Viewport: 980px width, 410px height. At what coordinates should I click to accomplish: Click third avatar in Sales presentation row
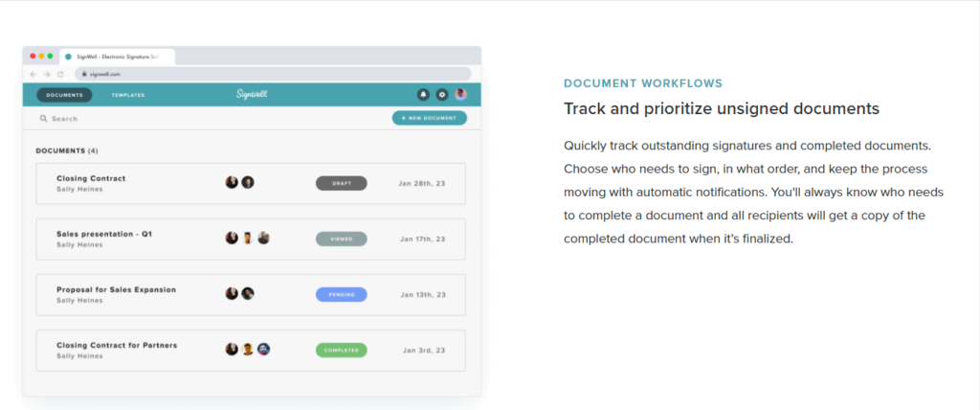coord(264,238)
